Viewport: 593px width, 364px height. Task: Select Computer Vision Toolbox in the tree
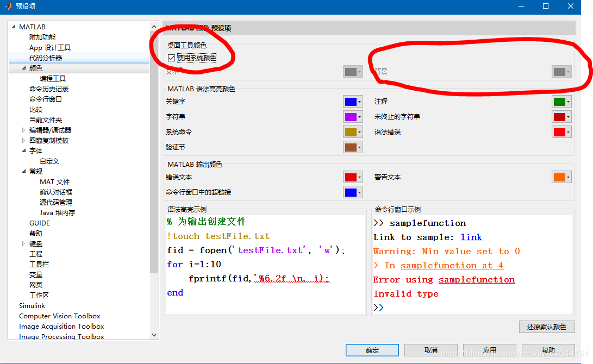(x=60, y=316)
